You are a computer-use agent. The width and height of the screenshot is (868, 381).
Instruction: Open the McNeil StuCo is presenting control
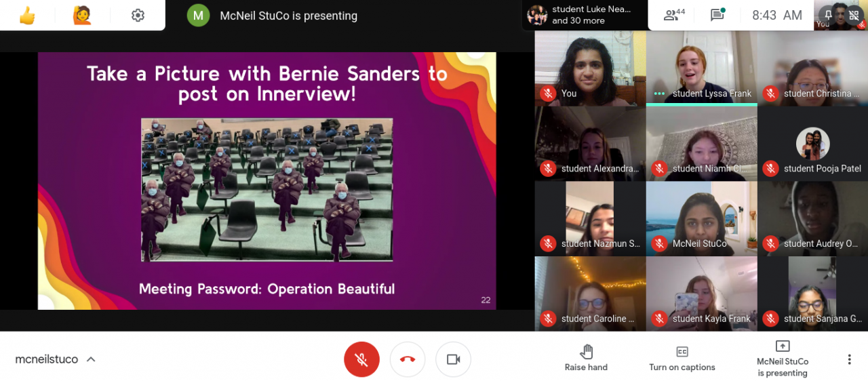pos(783,359)
